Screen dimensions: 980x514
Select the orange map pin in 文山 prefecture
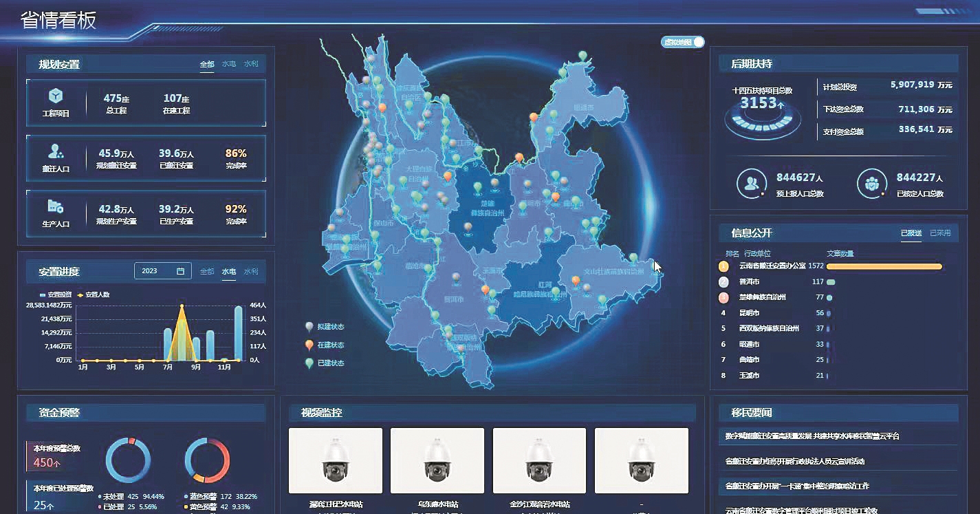(x=576, y=281)
